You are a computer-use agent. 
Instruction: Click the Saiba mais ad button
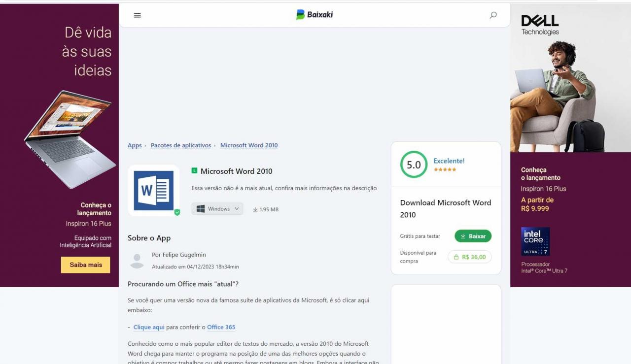coord(86,265)
